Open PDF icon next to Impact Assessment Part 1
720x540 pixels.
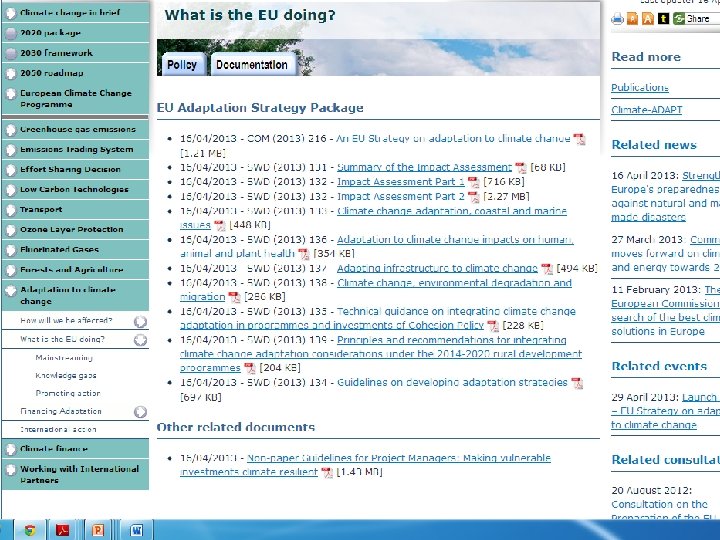point(473,182)
